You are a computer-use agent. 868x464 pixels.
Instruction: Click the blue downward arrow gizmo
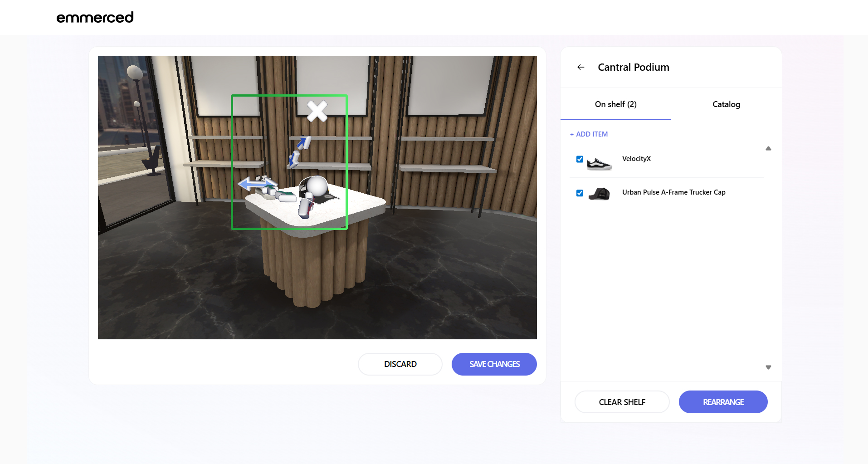tap(294, 160)
